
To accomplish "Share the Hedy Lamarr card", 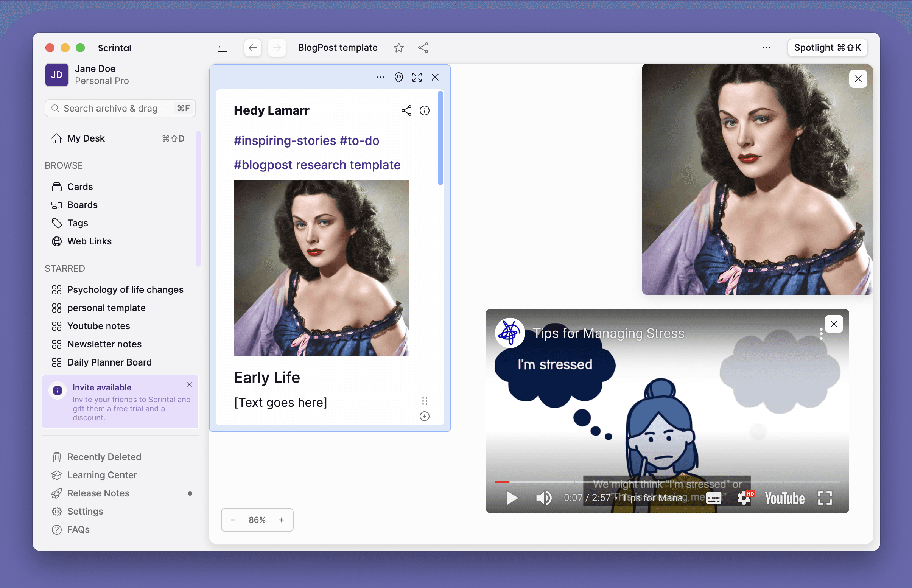I will coord(406,111).
